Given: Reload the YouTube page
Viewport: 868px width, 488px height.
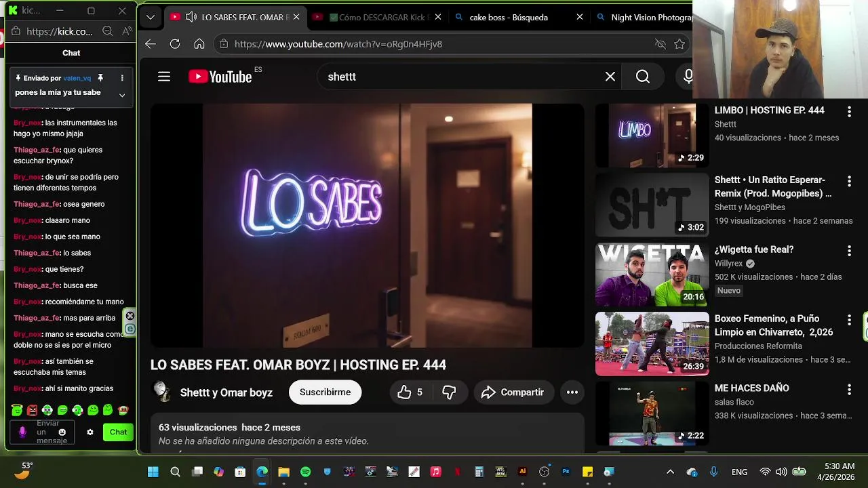Looking at the screenshot, I should [175, 44].
